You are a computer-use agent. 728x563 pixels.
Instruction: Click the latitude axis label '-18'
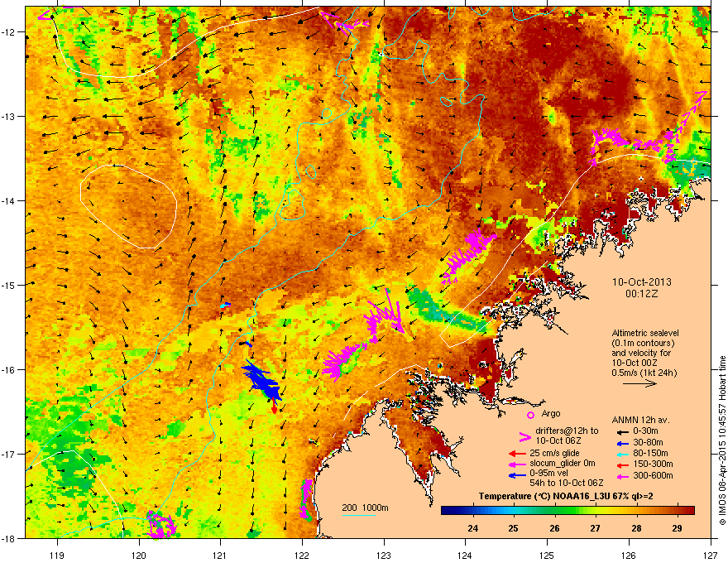tap(8, 538)
